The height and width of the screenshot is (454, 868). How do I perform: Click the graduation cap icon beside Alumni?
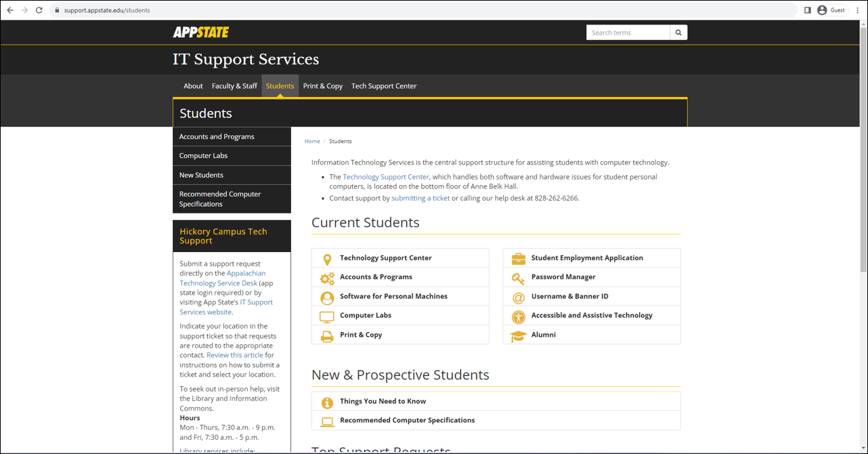click(518, 335)
